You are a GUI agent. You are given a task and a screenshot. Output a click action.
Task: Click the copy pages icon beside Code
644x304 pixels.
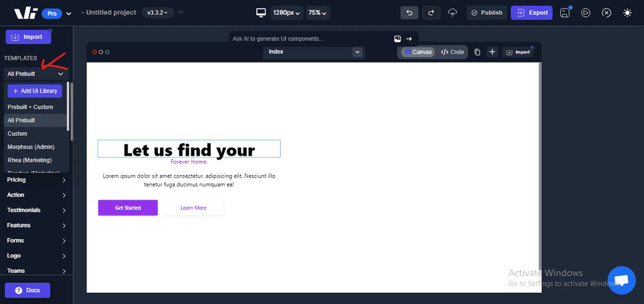click(477, 52)
